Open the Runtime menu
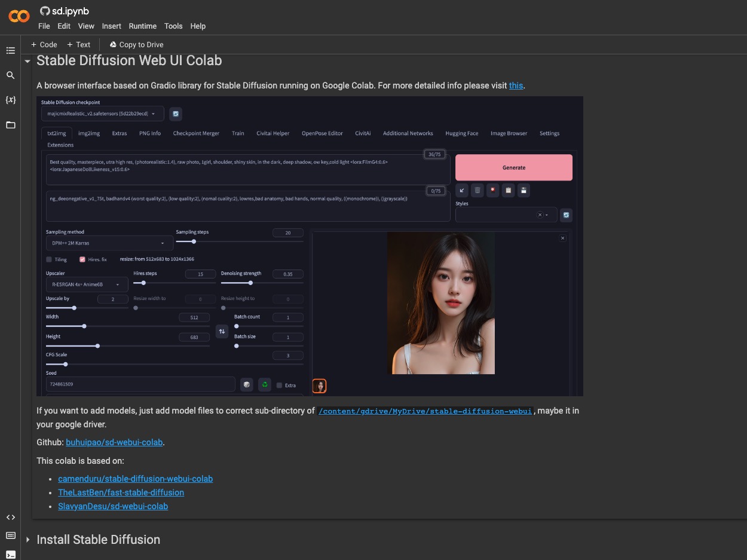Viewport: 747px width, 560px height. (142, 26)
